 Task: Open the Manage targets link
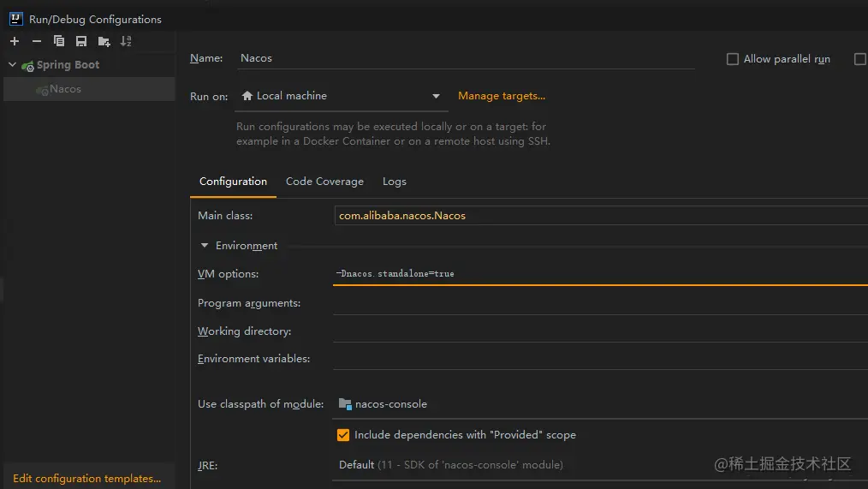[502, 96]
